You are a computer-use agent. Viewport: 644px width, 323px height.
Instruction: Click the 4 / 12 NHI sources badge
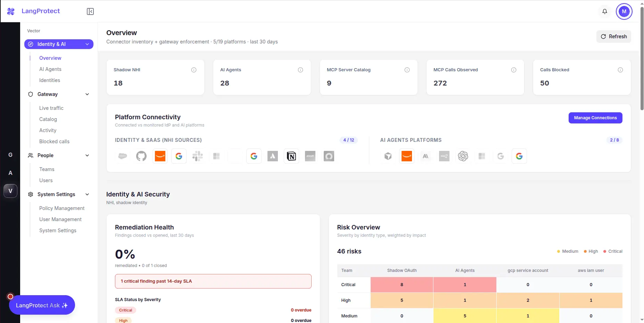[349, 140]
